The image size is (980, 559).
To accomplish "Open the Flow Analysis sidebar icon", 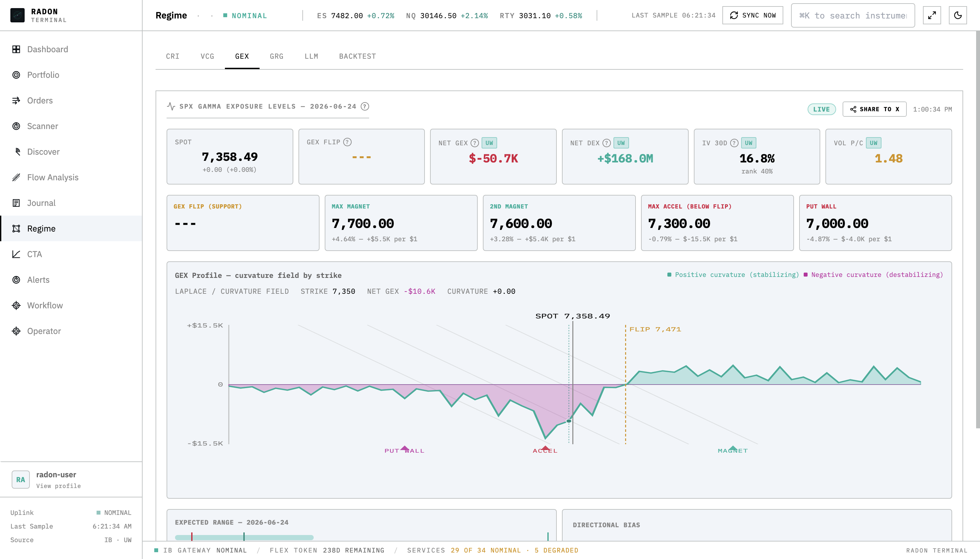I will point(16,177).
